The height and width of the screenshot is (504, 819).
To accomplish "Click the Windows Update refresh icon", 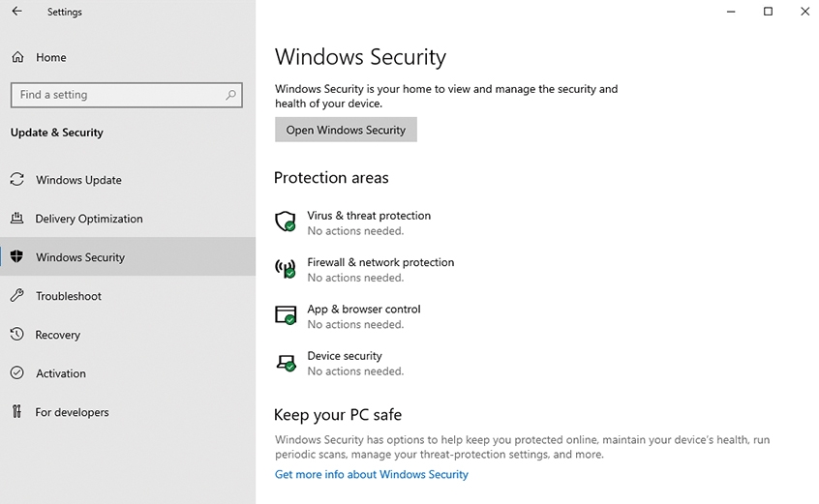I will click(x=16, y=180).
